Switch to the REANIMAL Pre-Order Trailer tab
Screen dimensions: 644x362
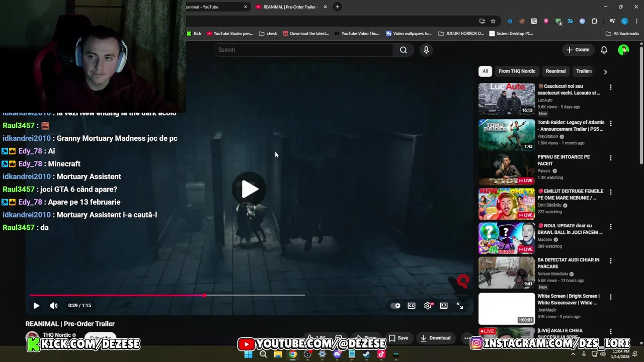(290, 7)
